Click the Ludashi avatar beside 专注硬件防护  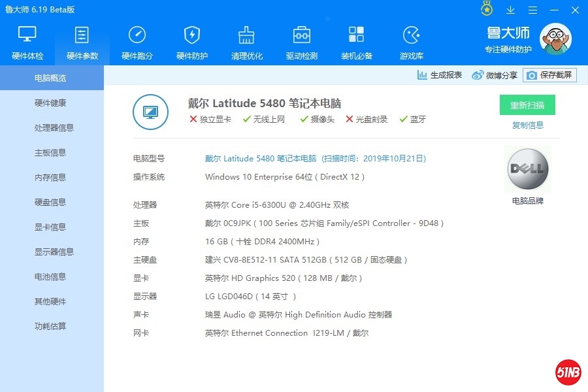[555, 39]
